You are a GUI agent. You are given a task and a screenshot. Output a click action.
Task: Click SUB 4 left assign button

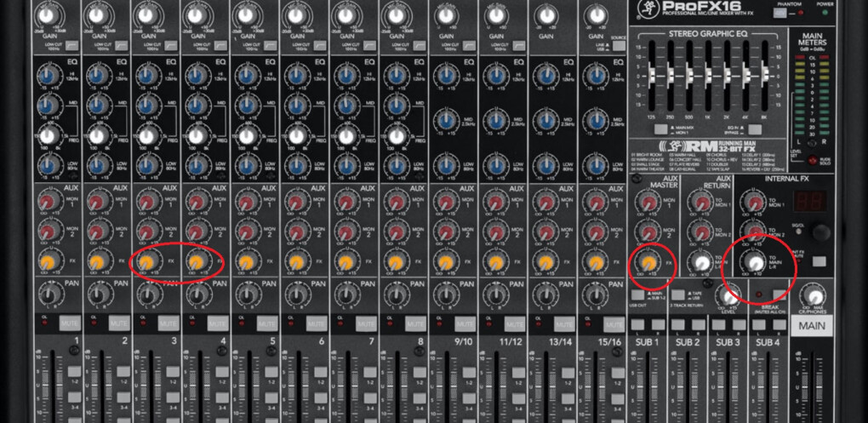click(759, 324)
